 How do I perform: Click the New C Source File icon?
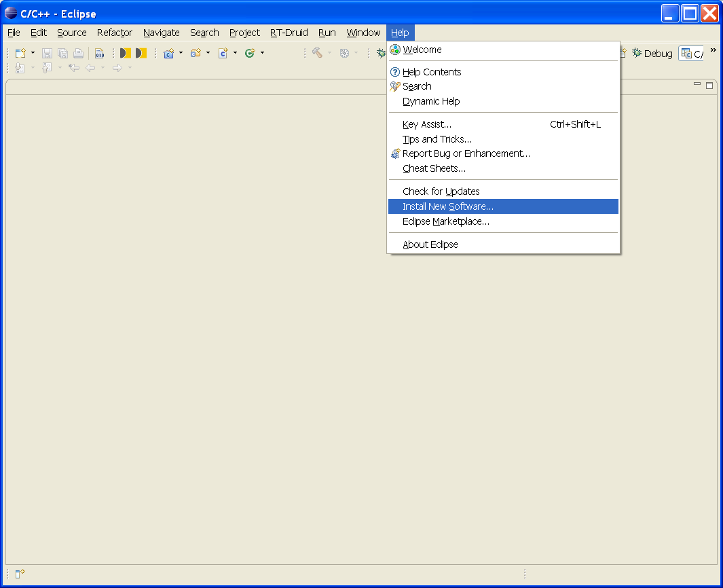(x=223, y=53)
